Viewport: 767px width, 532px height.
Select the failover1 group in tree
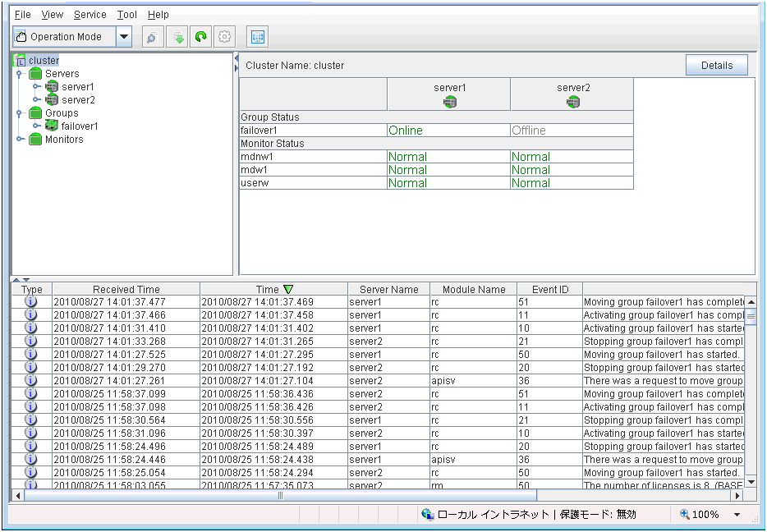coord(79,126)
